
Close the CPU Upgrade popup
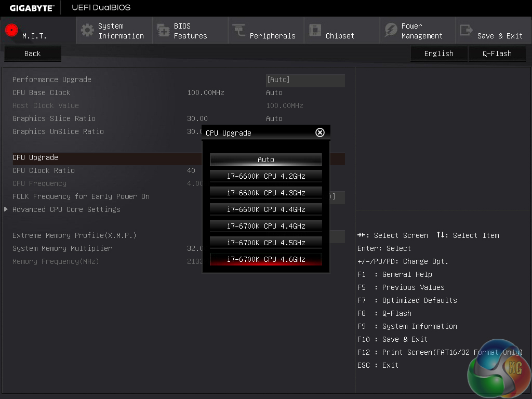tap(320, 132)
